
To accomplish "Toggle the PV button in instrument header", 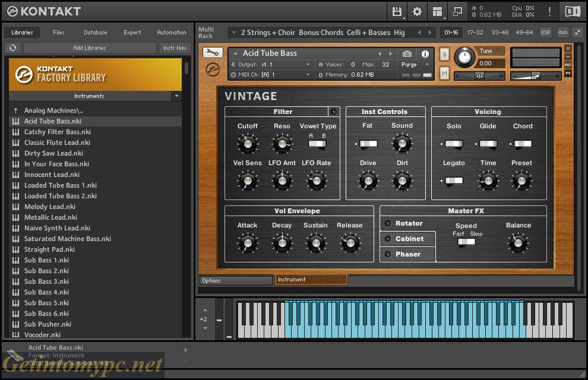I will click(568, 73).
